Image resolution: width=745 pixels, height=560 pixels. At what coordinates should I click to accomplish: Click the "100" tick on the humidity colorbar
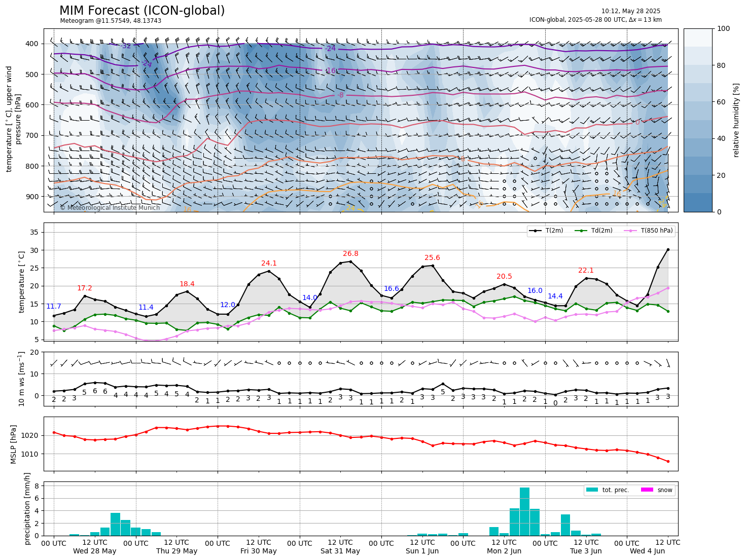pyautogui.click(x=724, y=29)
